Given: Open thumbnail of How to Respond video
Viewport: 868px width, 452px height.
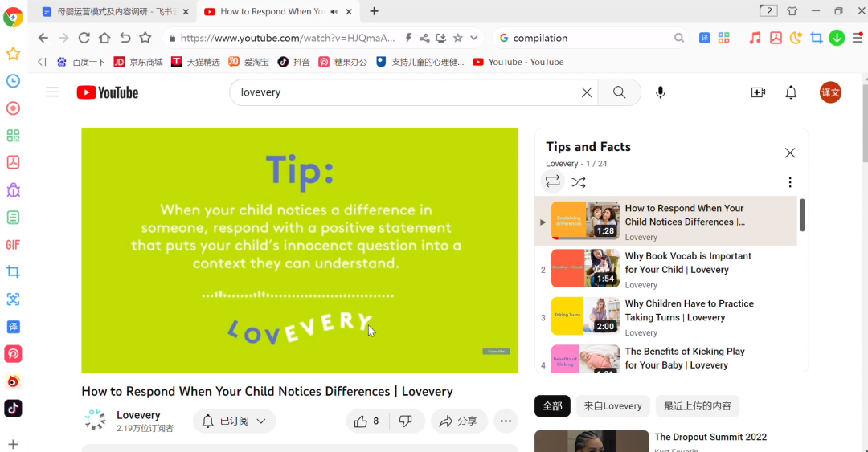Looking at the screenshot, I should 585,220.
